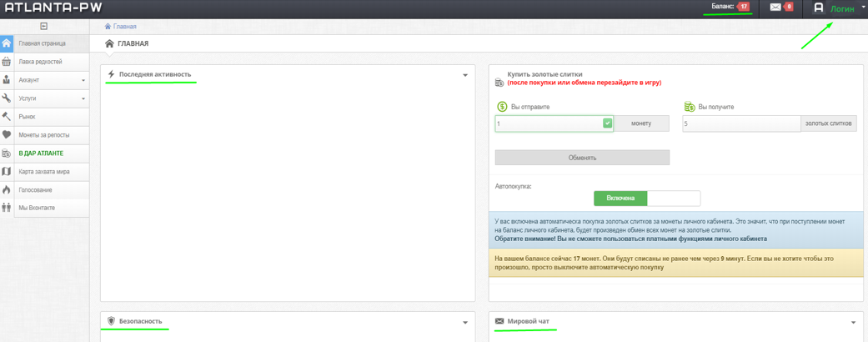Open Голосование menu item

click(45, 190)
